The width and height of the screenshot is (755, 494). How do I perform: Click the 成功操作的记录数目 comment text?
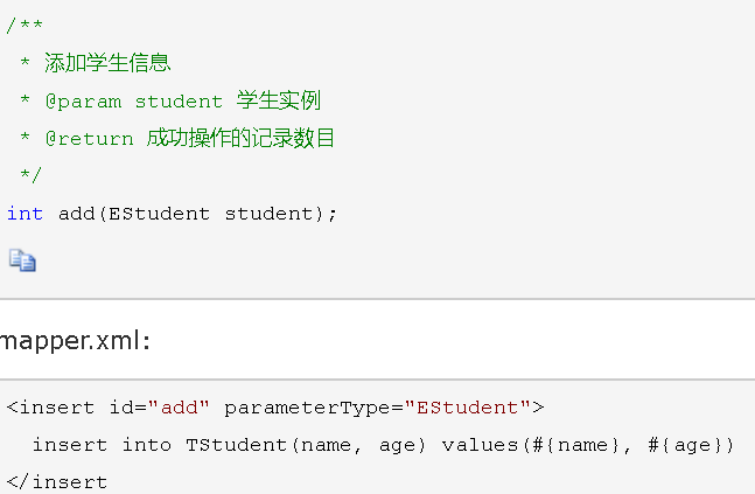point(240,138)
